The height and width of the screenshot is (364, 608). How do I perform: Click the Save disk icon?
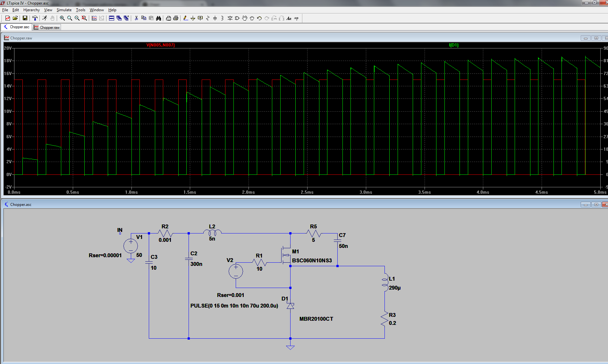tap(25, 18)
